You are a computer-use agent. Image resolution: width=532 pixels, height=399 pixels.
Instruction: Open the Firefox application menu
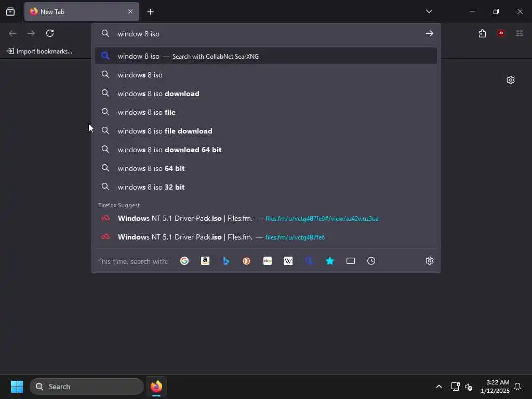[x=520, y=33]
